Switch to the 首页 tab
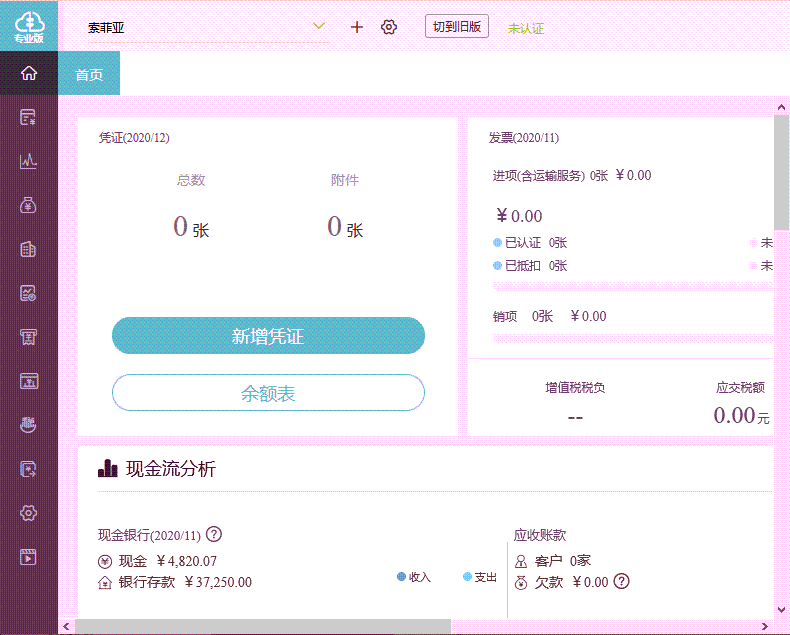The image size is (790, 635). (89, 73)
